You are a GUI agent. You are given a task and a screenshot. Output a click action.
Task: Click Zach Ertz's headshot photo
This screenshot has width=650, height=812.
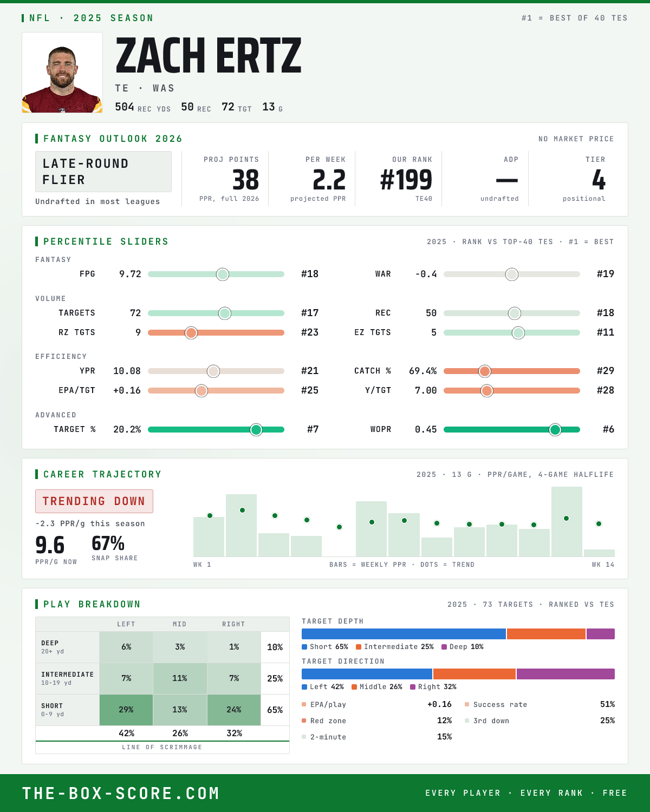(62, 73)
